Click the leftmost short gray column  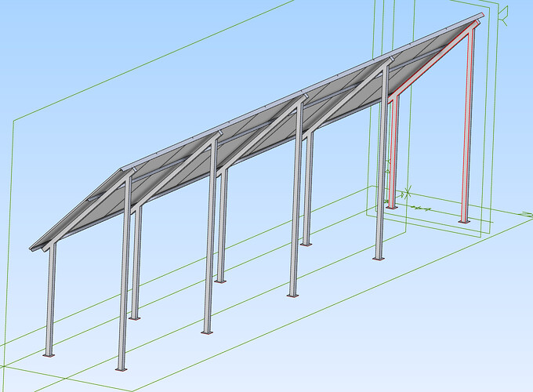[x=51, y=299]
